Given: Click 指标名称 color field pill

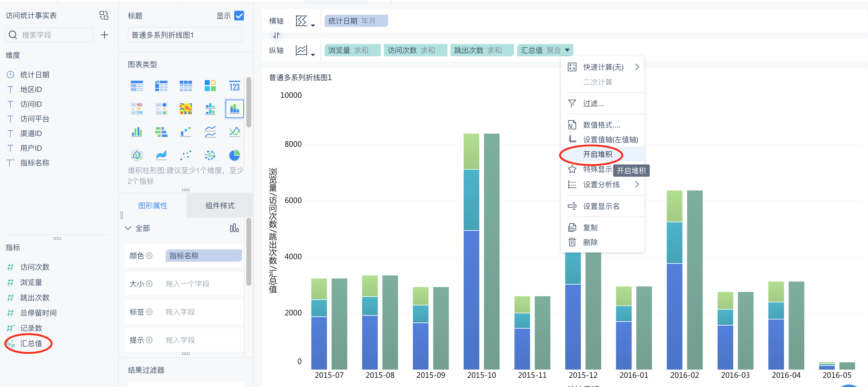Looking at the screenshot, I should coord(204,256).
